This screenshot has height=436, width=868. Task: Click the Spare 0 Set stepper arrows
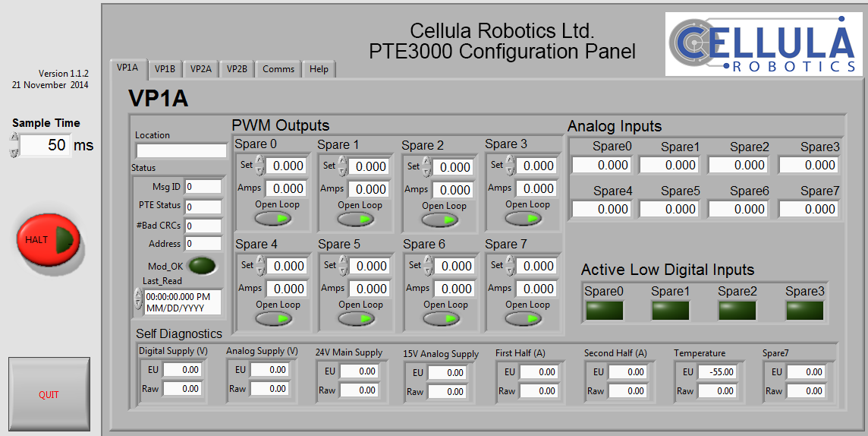tap(259, 166)
